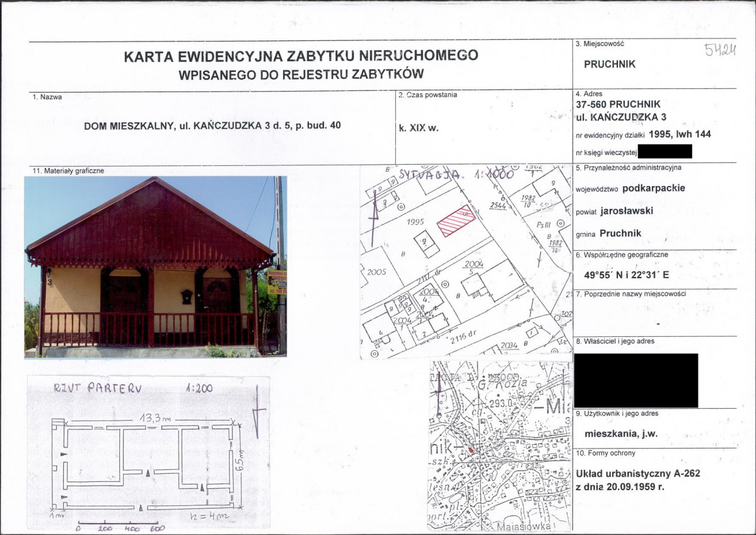This screenshot has height=535, width=756.
Task: Click the red marker on the topographic map
Action: pyautogui.click(x=471, y=450)
